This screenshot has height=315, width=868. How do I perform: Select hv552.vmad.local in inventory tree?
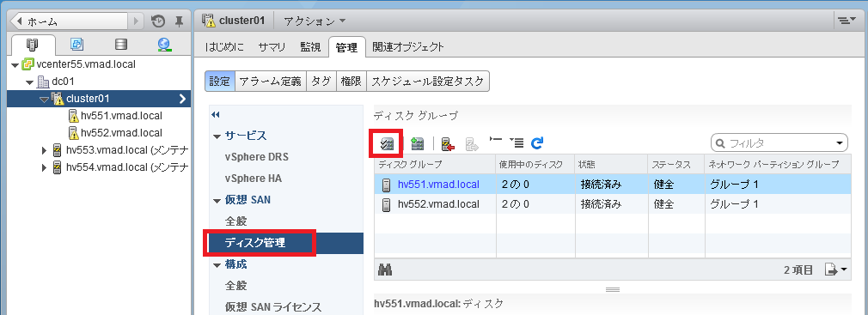121,133
